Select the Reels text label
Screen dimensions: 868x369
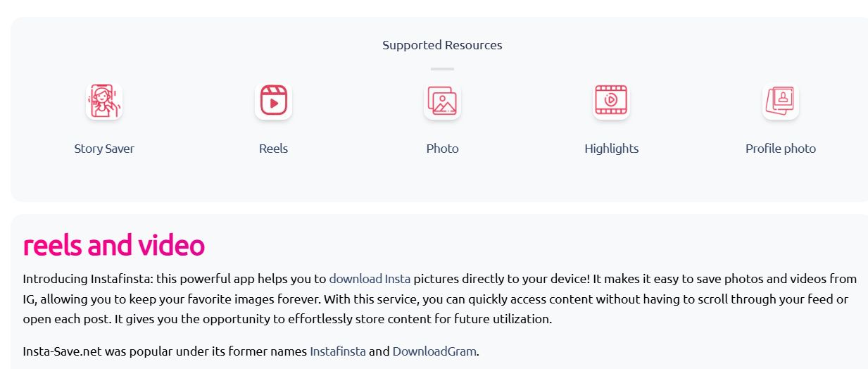273,149
